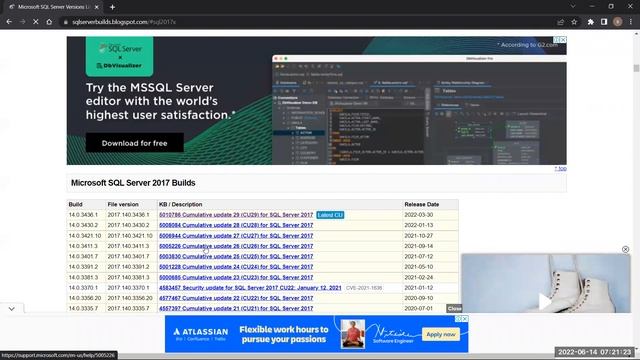This screenshot has width=640, height=360.
Task: Open Cumulative update 21 (CU21) link
Action: click(x=236, y=309)
